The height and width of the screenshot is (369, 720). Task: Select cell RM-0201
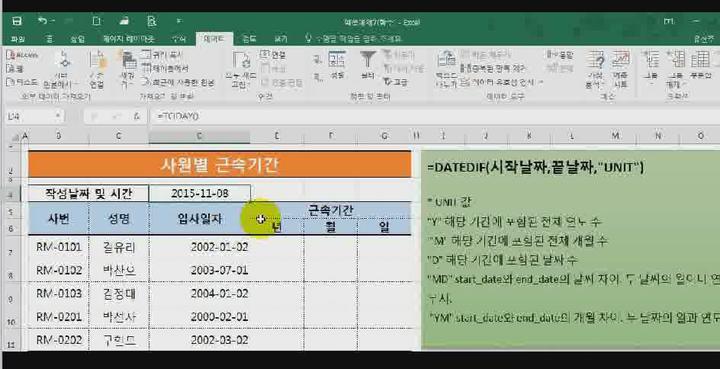58,317
